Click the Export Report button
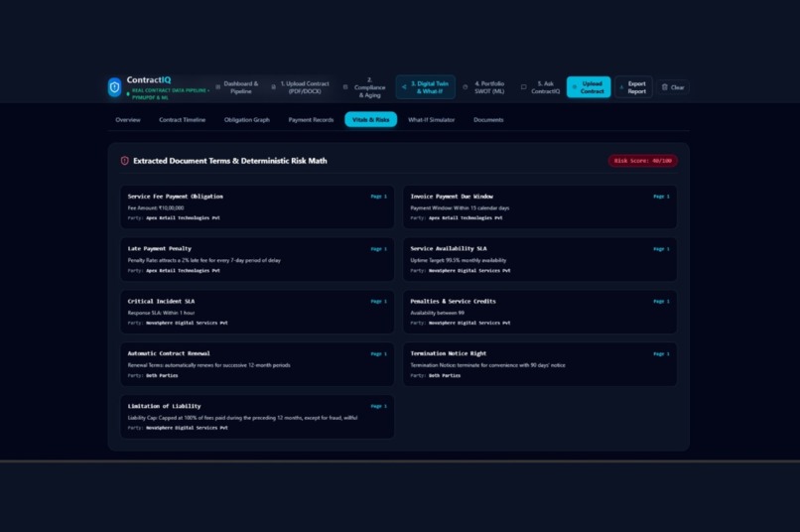800x532 pixels. pos(633,87)
